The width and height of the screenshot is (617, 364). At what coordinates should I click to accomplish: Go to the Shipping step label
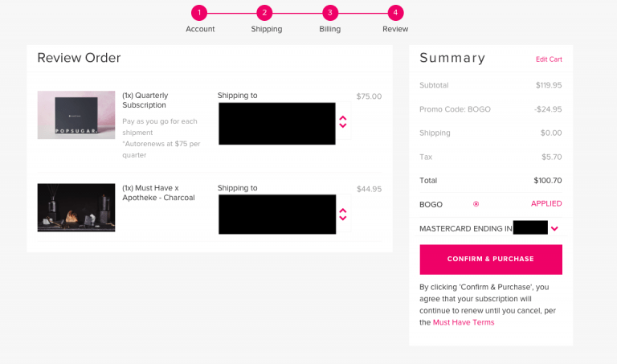pyautogui.click(x=266, y=29)
